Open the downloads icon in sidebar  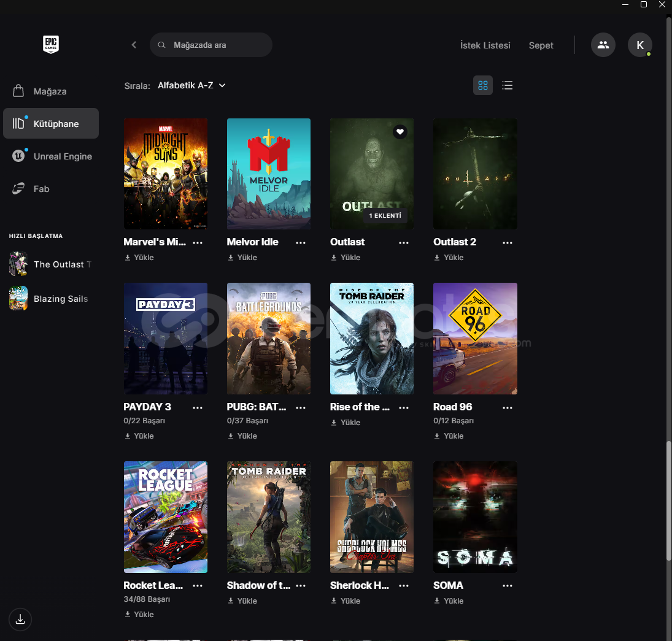tap(20, 620)
